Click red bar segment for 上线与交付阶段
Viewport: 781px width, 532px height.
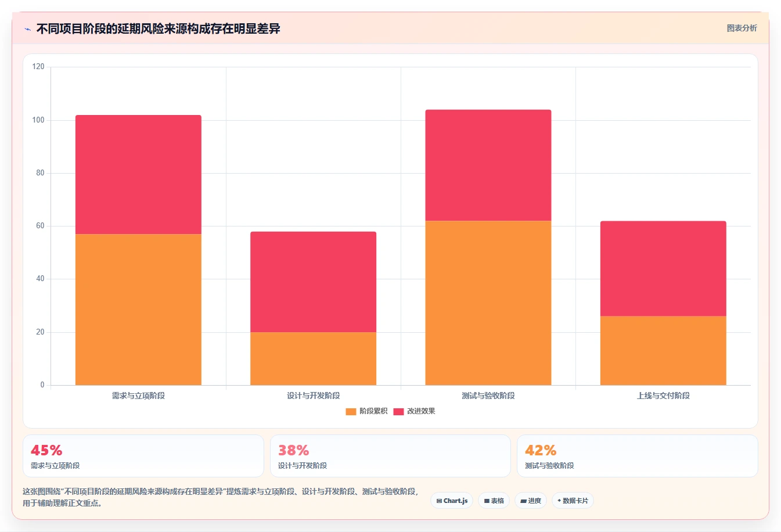[x=663, y=268]
